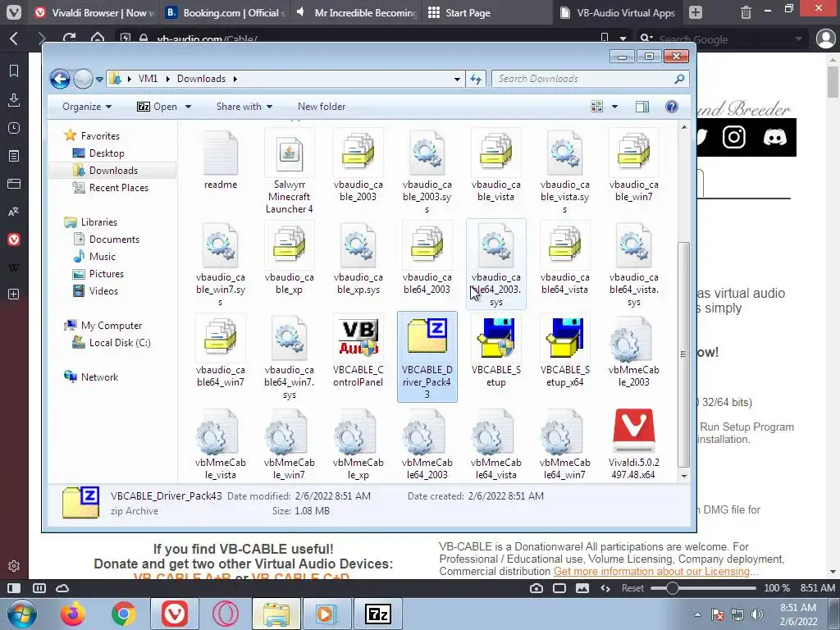The image size is (840, 630).
Task: Select VBCABLE_Driver_Pack43 zip archive
Action: point(427,358)
